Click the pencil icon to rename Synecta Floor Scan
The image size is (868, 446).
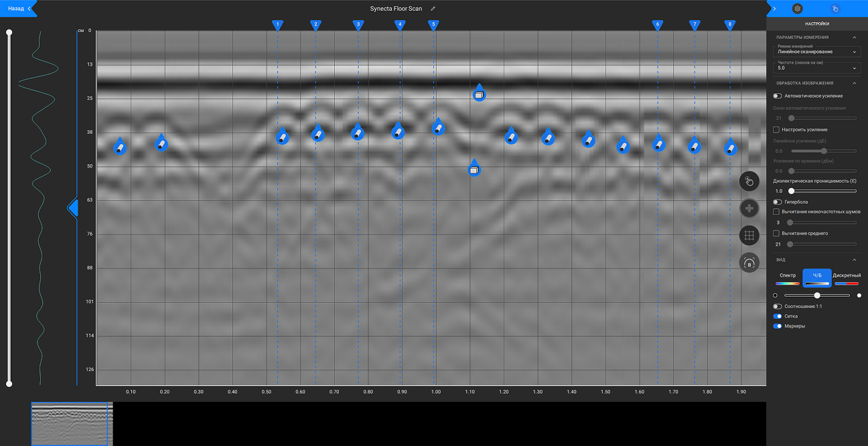pyautogui.click(x=433, y=9)
